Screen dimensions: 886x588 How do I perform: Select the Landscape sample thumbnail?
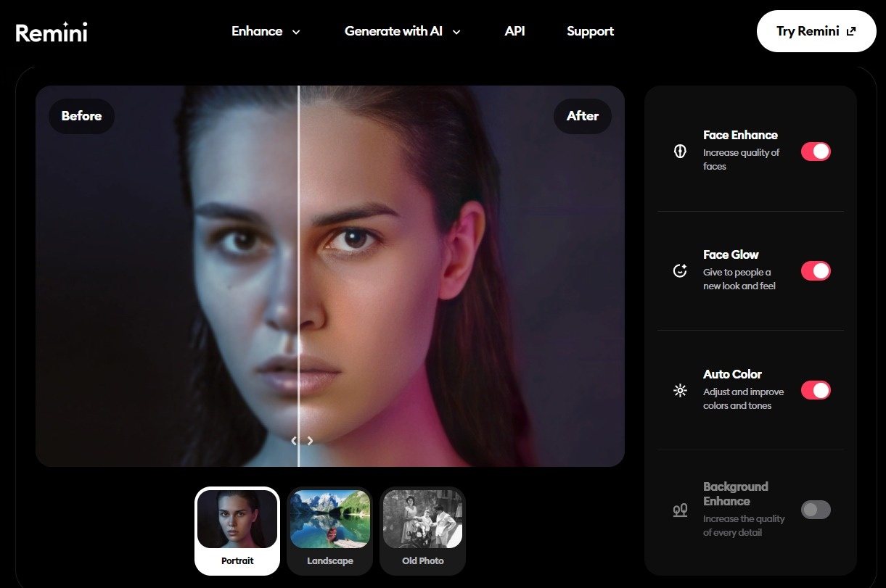(x=330, y=530)
